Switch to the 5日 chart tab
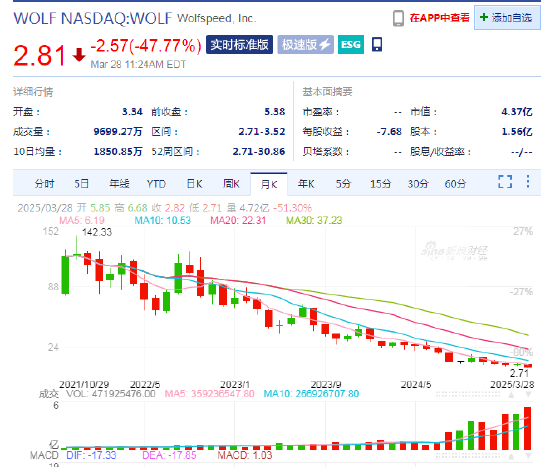 pyautogui.click(x=81, y=184)
